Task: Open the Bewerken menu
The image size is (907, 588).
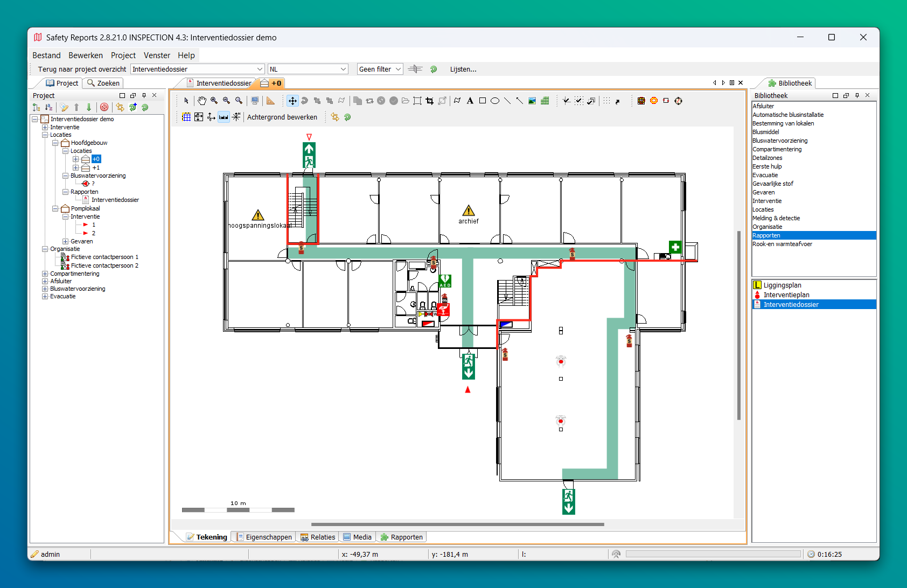Action: [85, 55]
